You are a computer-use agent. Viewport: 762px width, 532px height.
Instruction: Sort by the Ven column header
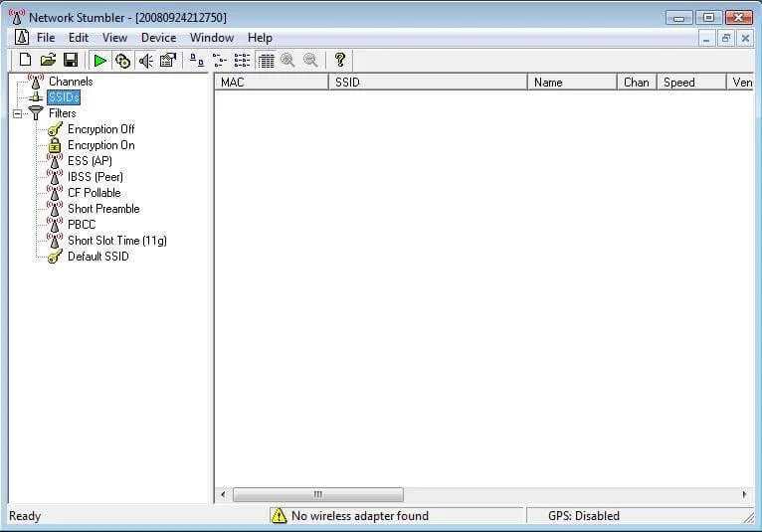(741, 83)
